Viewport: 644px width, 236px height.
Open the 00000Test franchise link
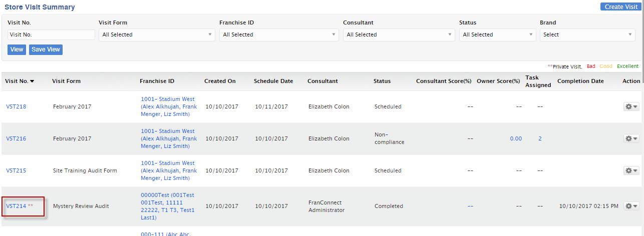168,206
